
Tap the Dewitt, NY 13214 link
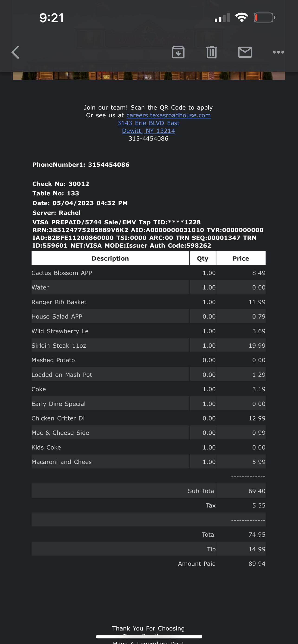point(148,131)
